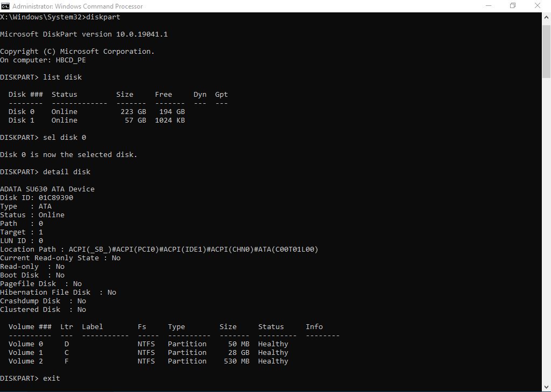The height and width of the screenshot is (392, 551).
Task: Restore down the Command Processor window
Action: (513, 6)
